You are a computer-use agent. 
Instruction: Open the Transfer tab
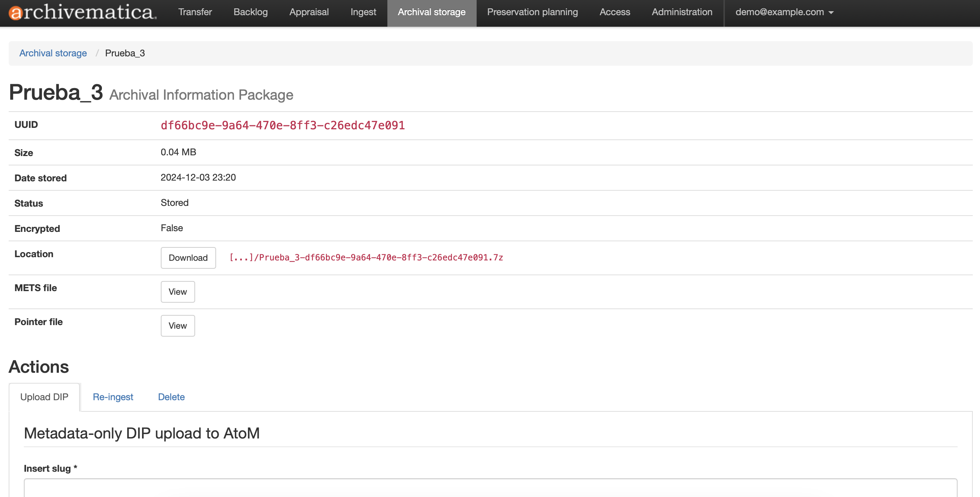click(195, 12)
